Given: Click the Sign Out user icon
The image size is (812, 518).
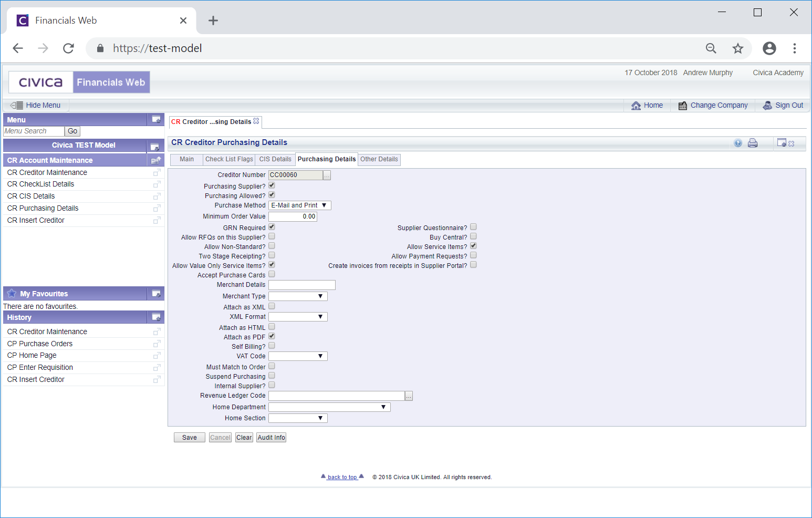Looking at the screenshot, I should [x=767, y=105].
